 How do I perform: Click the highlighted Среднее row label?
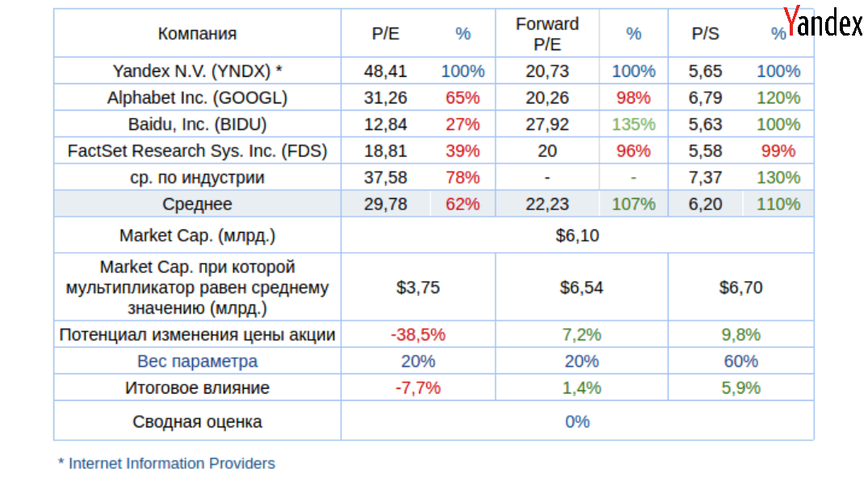197,204
